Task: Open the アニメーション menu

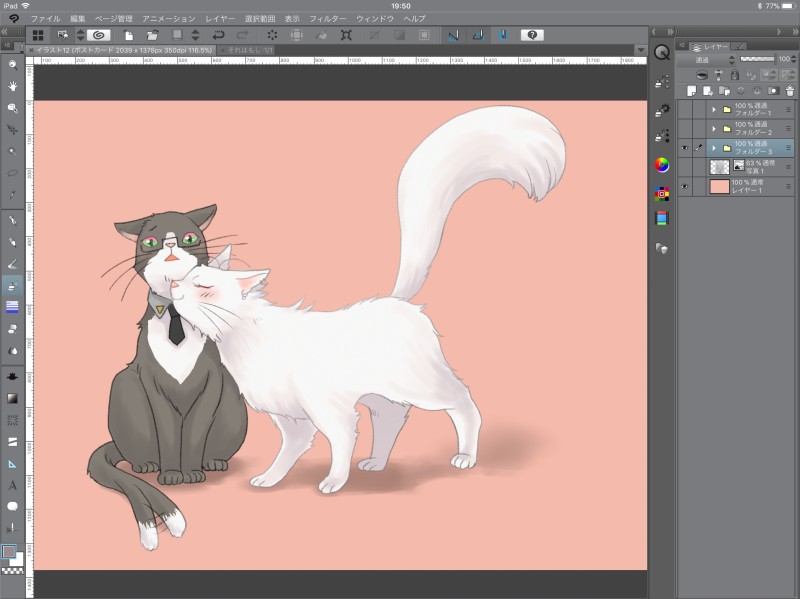Action: tap(169, 19)
